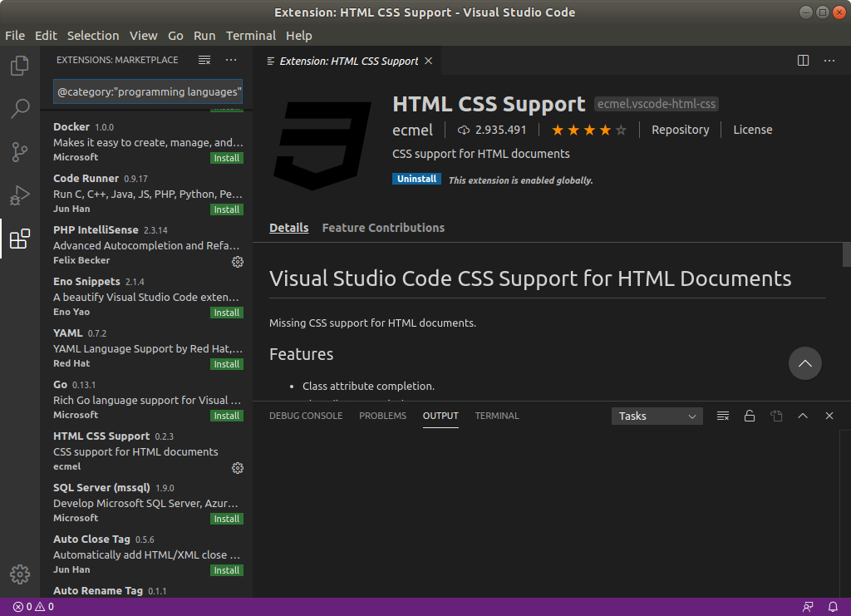Close the Extension: HTML CSS Support tab

pos(429,61)
